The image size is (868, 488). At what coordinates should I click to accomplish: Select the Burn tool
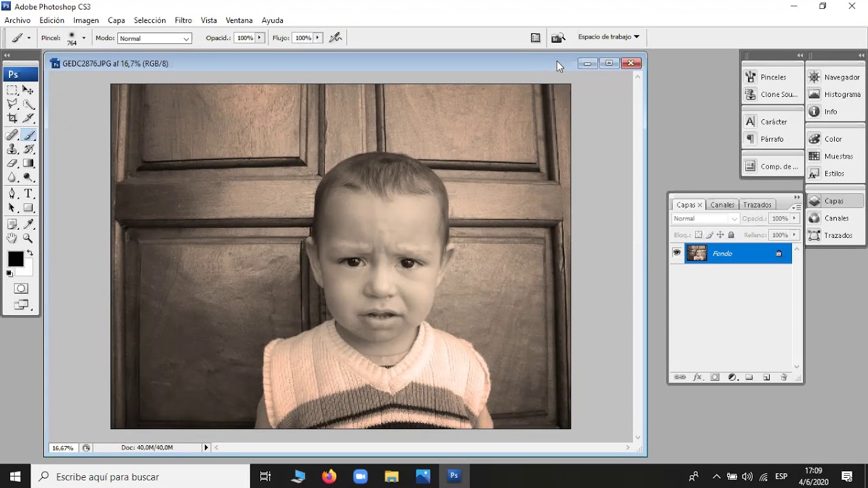point(28,178)
